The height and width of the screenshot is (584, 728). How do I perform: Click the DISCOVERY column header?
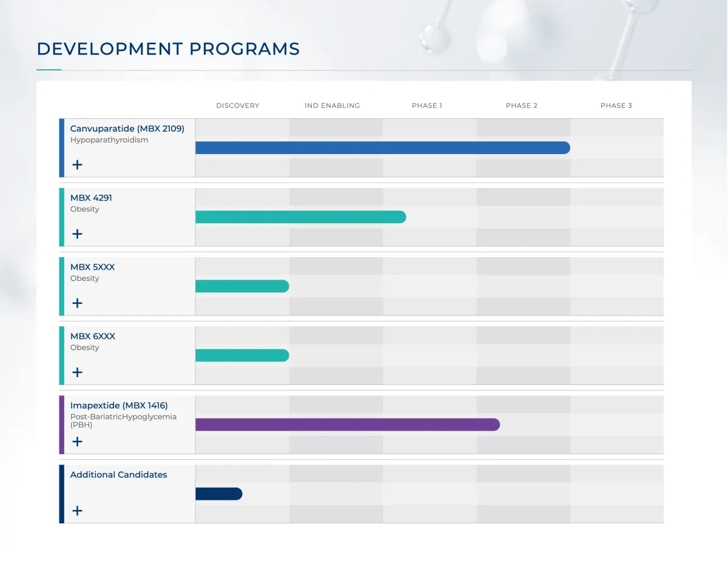[x=238, y=106]
